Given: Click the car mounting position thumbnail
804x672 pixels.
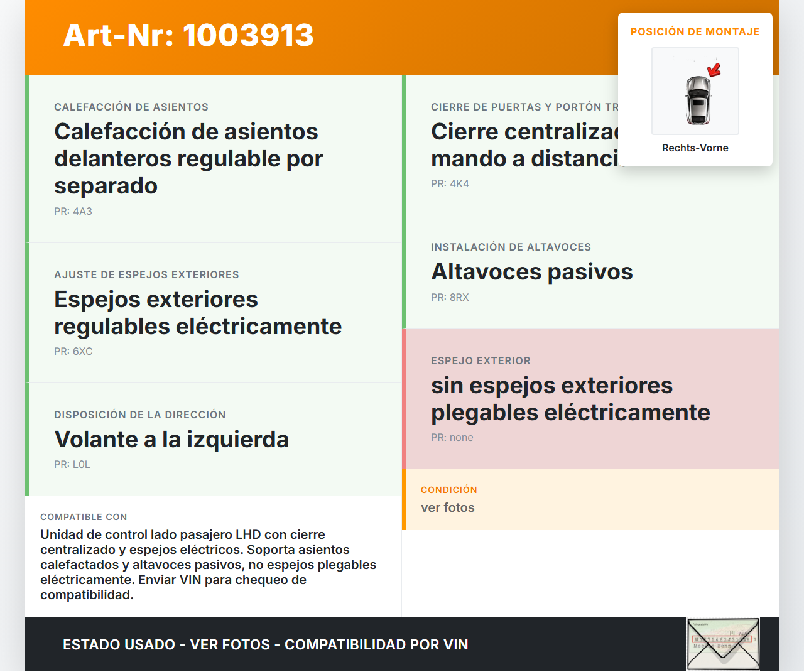Looking at the screenshot, I should pos(695,91).
